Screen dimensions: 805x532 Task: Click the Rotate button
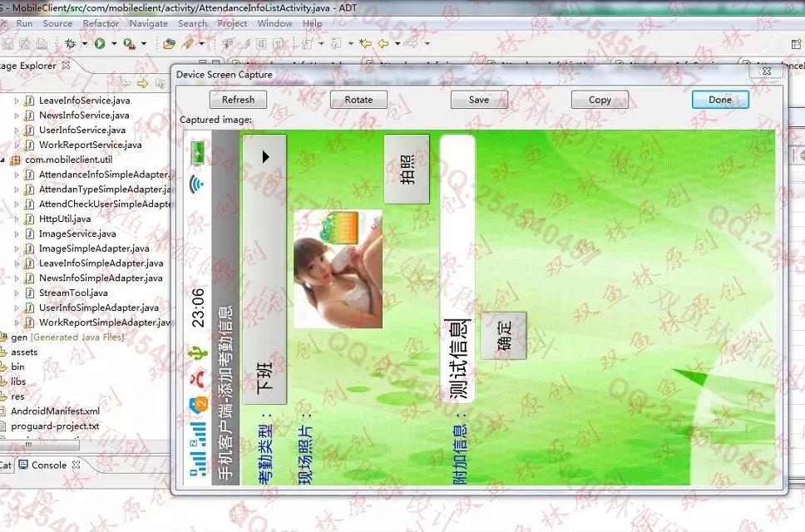[x=358, y=100]
